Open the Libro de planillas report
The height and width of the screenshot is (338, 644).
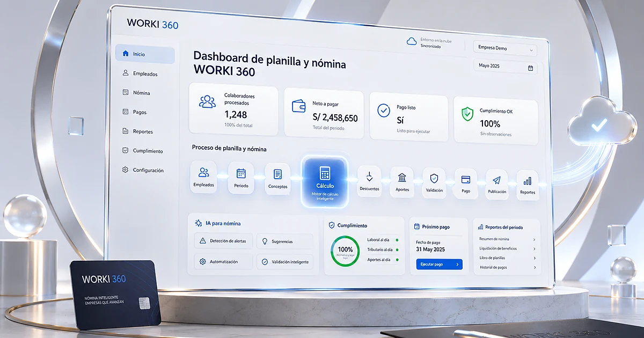[x=507, y=258]
